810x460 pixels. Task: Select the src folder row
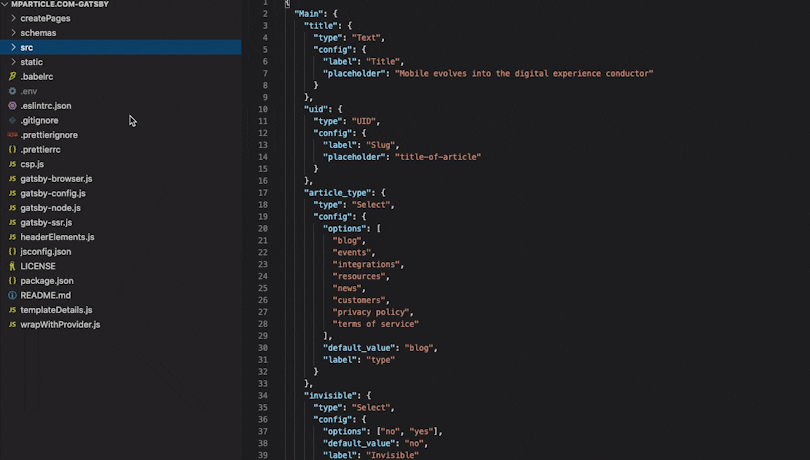120,47
